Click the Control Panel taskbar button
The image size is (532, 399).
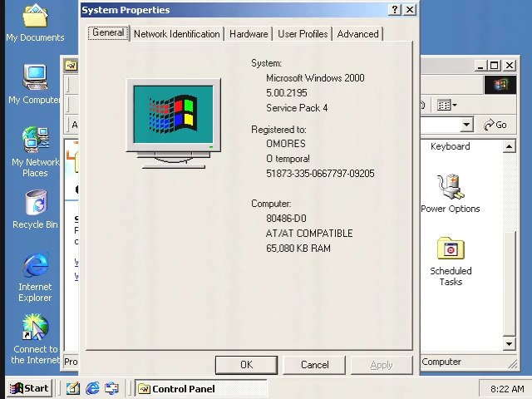pyautogui.click(x=201, y=388)
